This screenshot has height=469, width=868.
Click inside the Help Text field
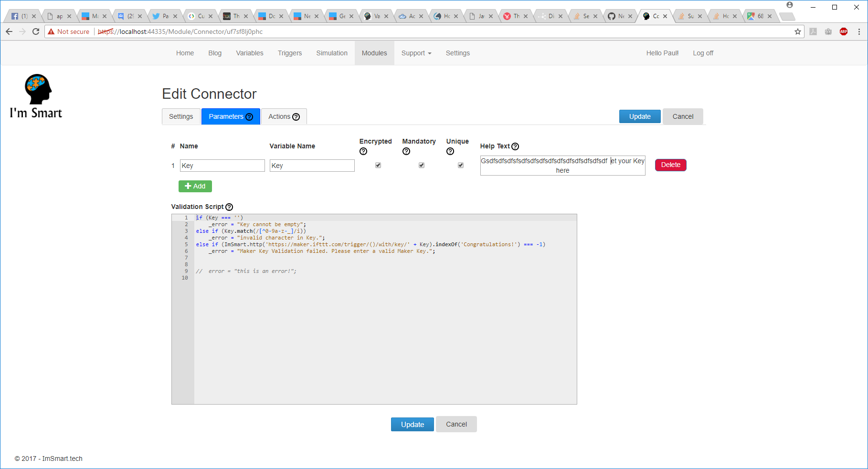pyautogui.click(x=562, y=166)
